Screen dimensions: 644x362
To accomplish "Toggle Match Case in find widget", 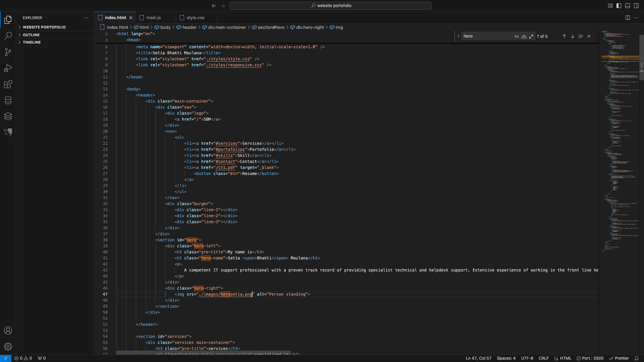I will (x=517, y=36).
